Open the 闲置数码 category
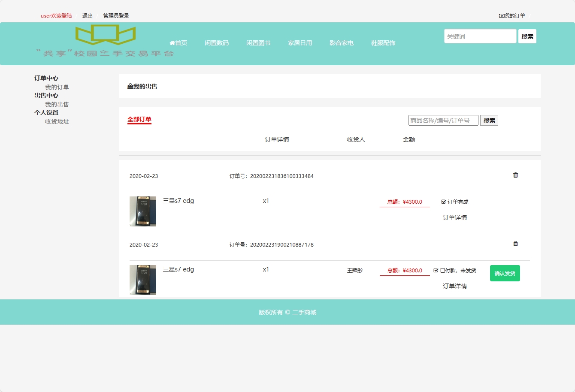Screen dimensions: 575x392 point(217,43)
